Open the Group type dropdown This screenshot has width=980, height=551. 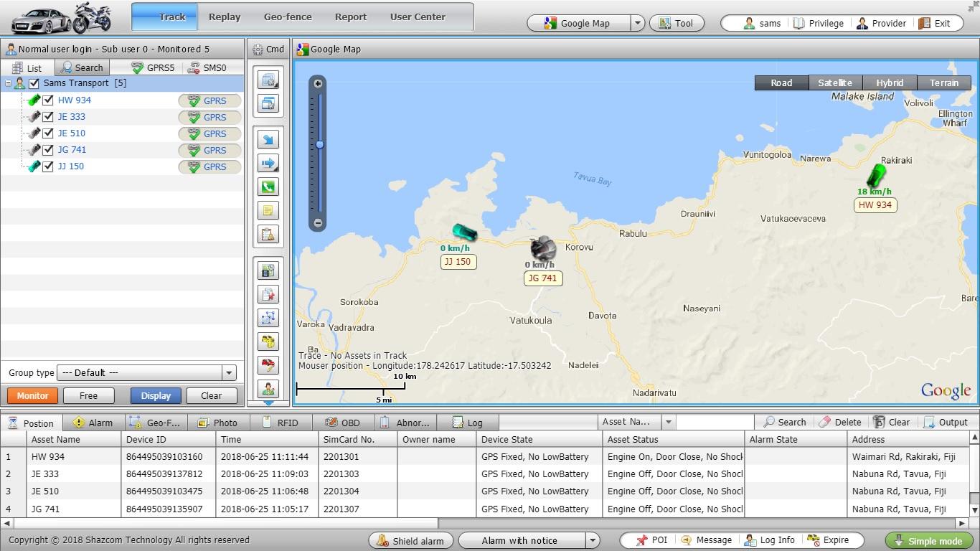point(228,373)
